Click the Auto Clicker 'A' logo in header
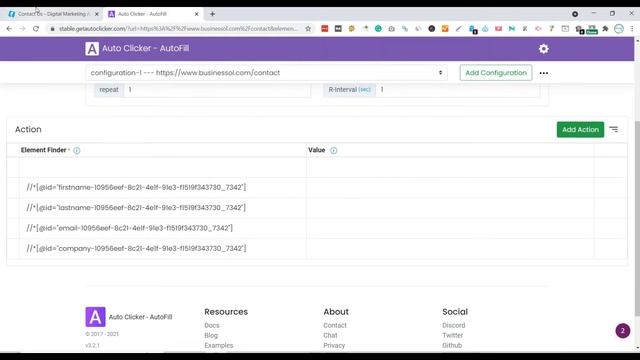Screen dimensions: 640x360 (92, 49)
